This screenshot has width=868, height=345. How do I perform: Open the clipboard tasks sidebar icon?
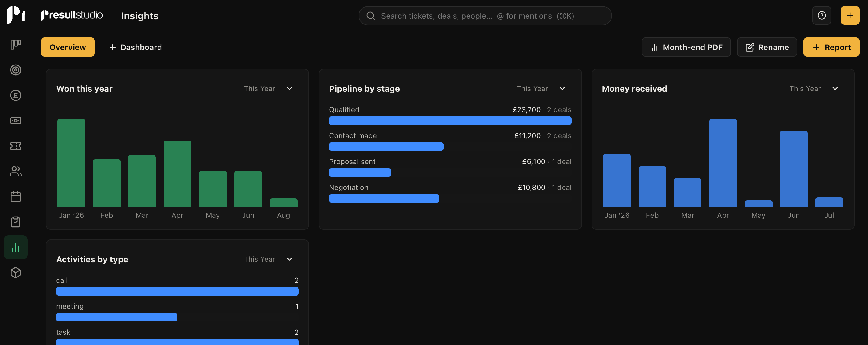tap(15, 222)
